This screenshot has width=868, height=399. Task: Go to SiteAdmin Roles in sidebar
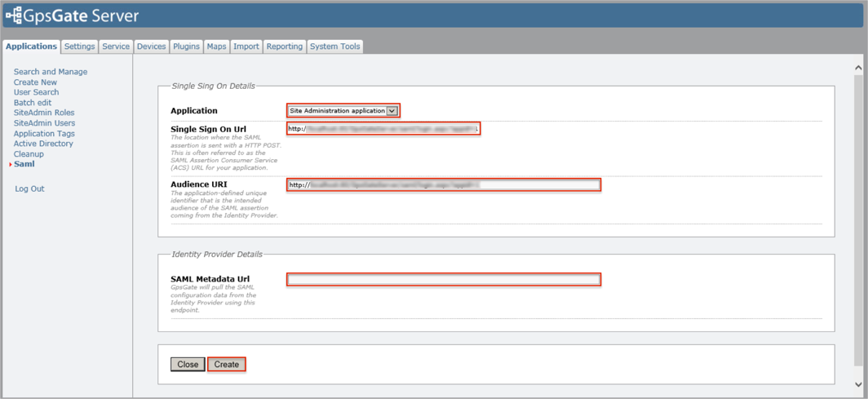click(44, 113)
